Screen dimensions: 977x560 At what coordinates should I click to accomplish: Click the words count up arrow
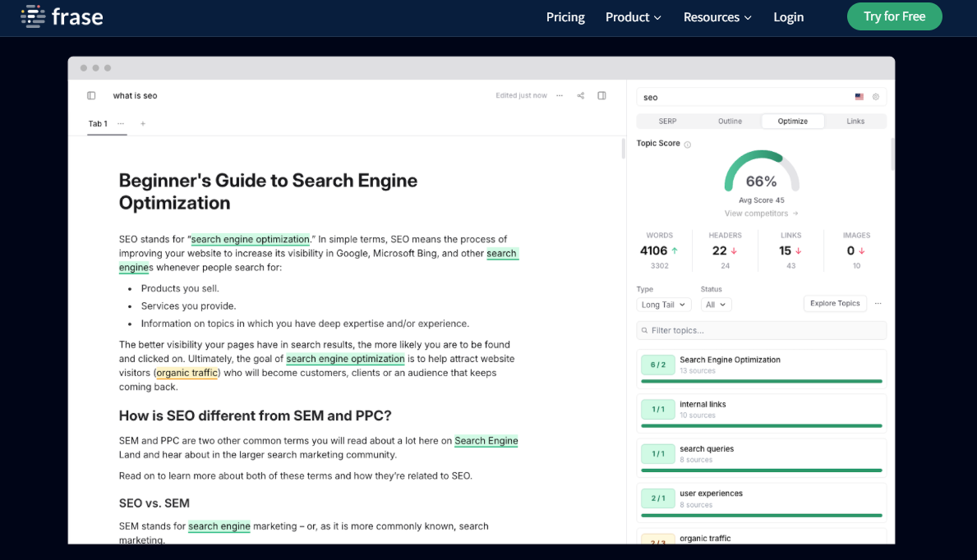[x=675, y=250]
